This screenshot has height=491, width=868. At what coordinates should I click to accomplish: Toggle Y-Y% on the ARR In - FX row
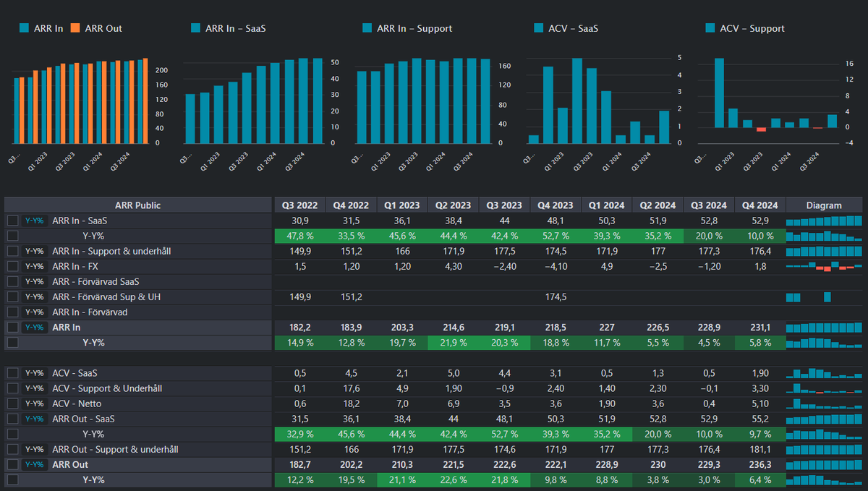pyautogui.click(x=33, y=266)
